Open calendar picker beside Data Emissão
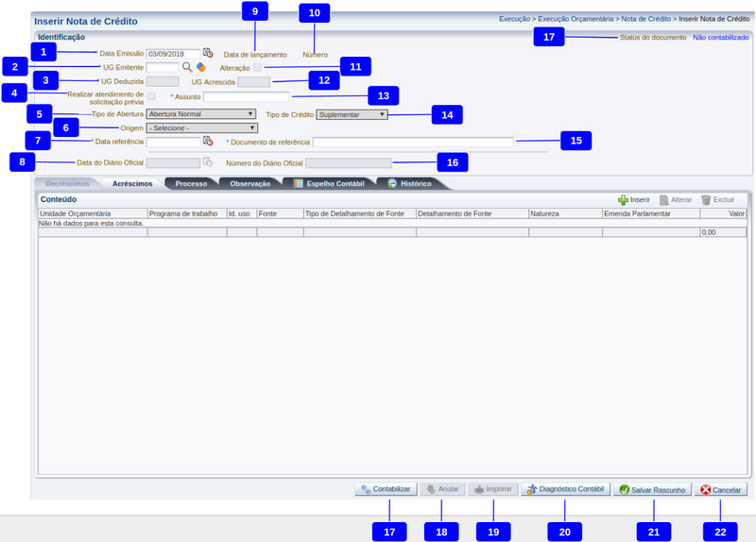Screen dimensions: 756x542 pyautogui.click(x=208, y=54)
